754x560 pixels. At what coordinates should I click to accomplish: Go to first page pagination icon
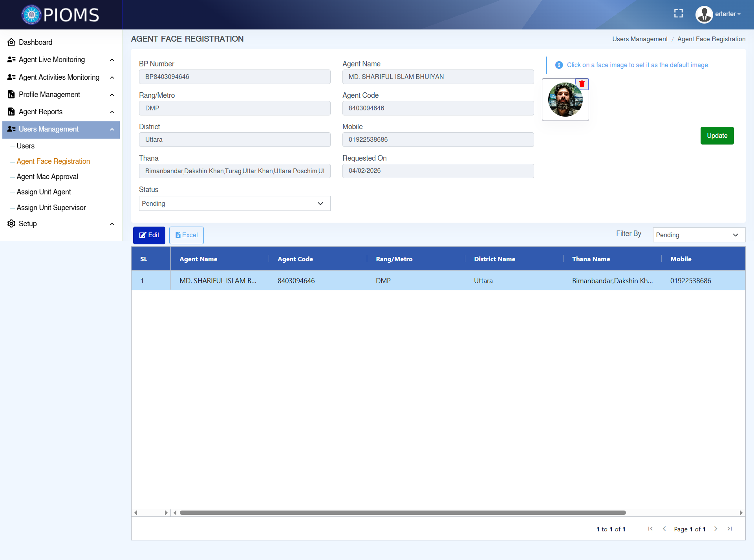650,529
